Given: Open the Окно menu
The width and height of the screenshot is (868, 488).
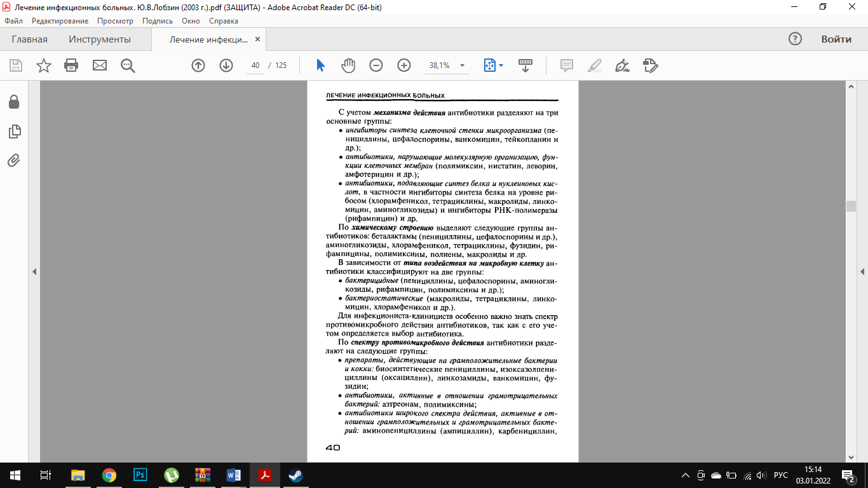Looking at the screenshot, I should [x=191, y=21].
